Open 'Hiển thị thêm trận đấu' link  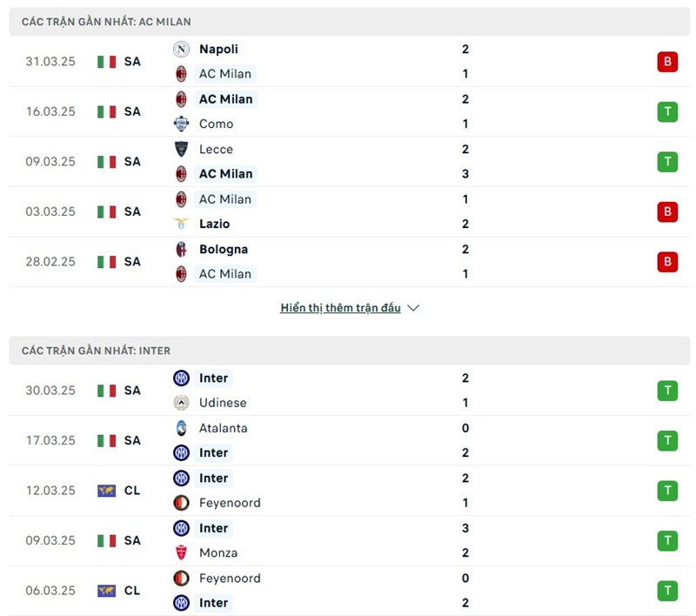coord(340,308)
